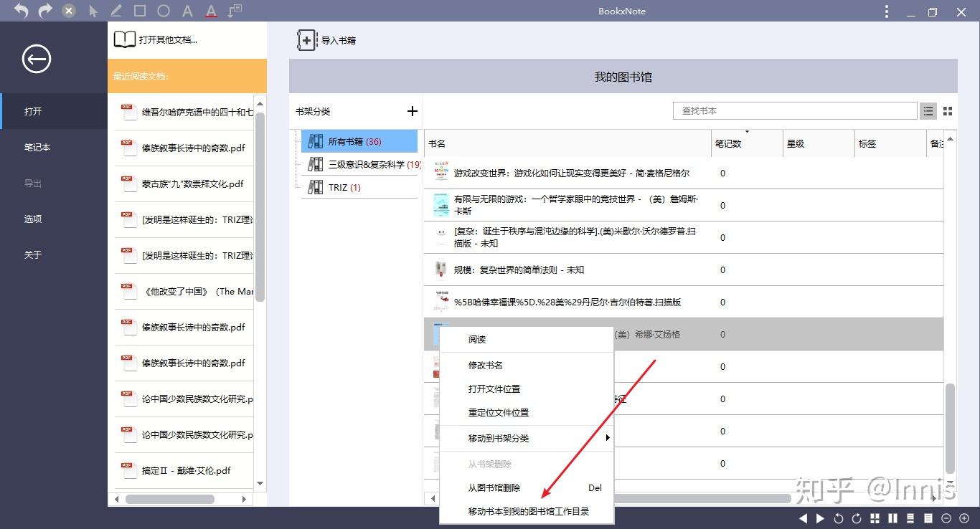Rotate the page clockwise
The height and width of the screenshot is (529, 980).
(856, 518)
